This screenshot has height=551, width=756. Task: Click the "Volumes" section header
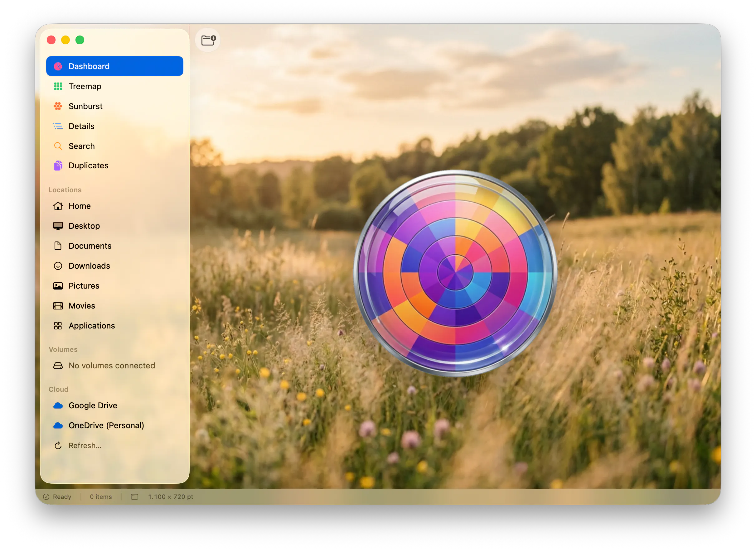point(63,350)
